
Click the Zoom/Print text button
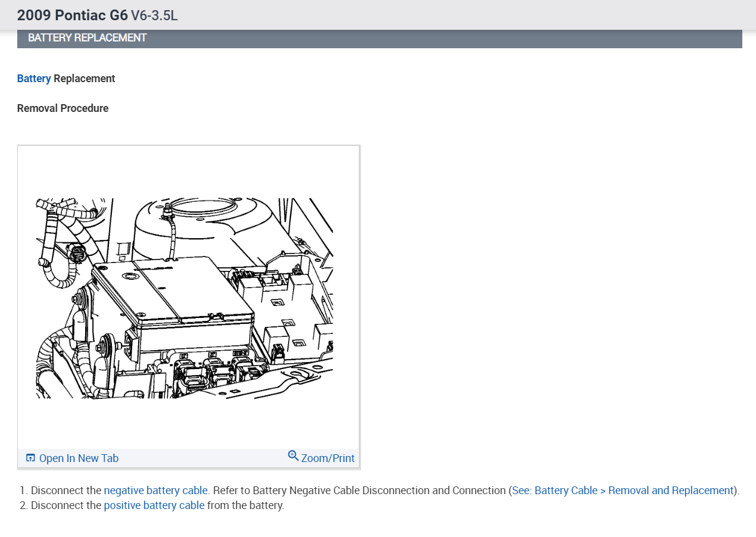327,458
